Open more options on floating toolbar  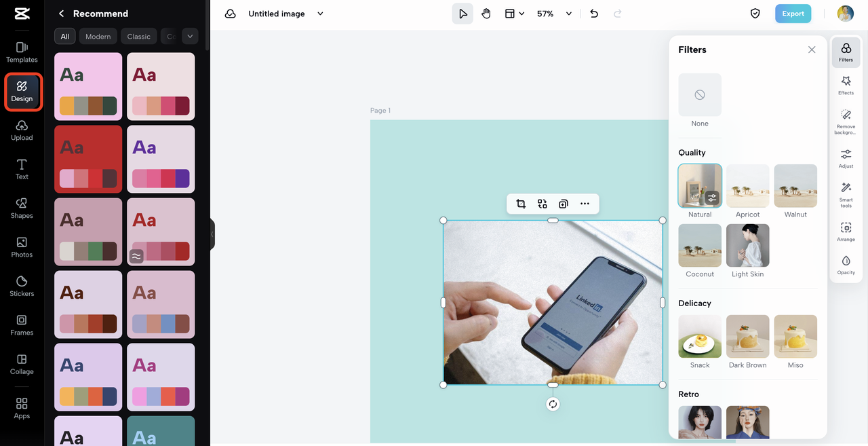pos(585,204)
